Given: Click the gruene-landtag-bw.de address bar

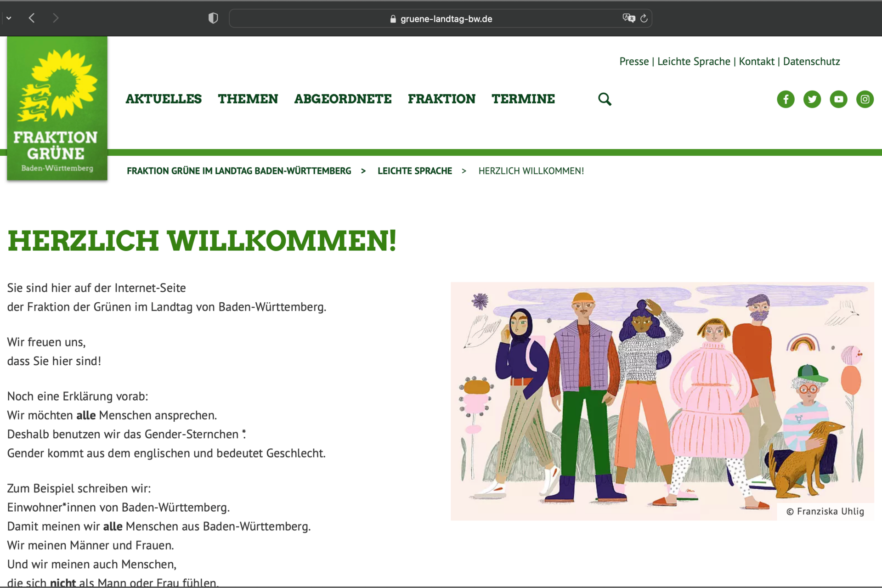Looking at the screenshot, I should (x=441, y=18).
